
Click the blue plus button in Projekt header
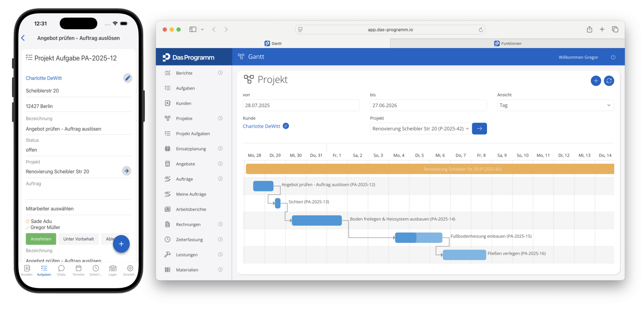596,81
